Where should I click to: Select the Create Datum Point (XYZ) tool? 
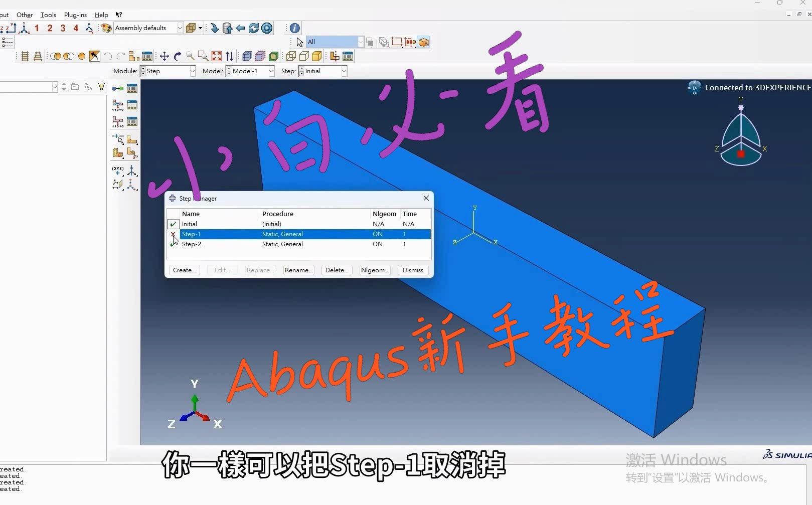pyautogui.click(x=118, y=171)
